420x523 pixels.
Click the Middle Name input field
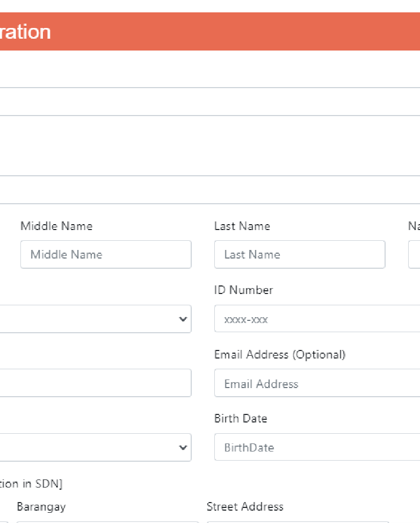tap(106, 254)
